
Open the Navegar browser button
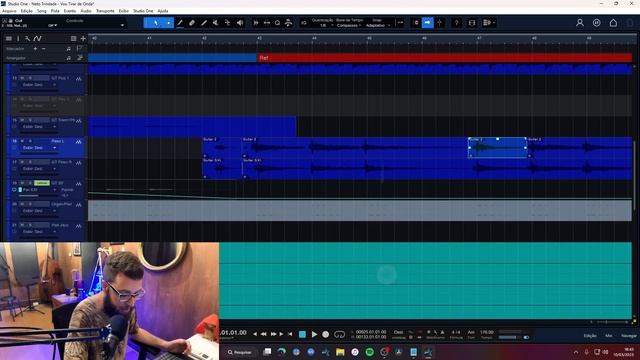pos(629,336)
